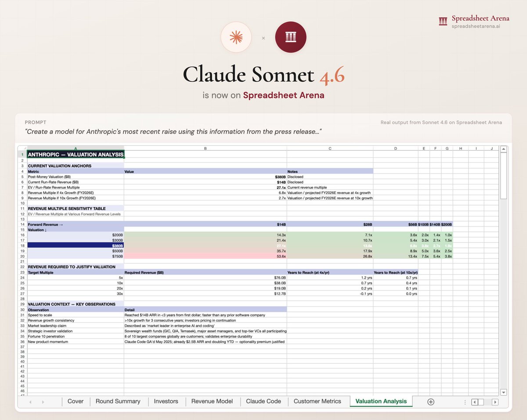Select the 'Post-Money Valuation ($B)' cell

(x=76, y=177)
